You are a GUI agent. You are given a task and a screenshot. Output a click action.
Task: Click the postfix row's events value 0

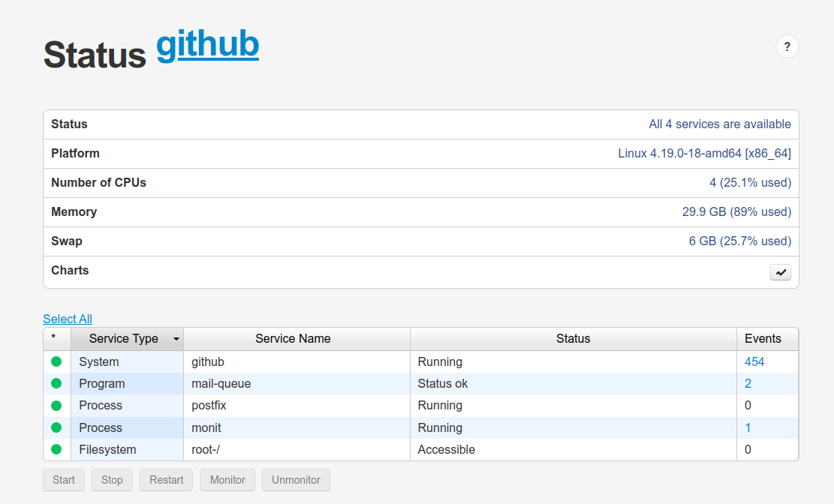748,406
